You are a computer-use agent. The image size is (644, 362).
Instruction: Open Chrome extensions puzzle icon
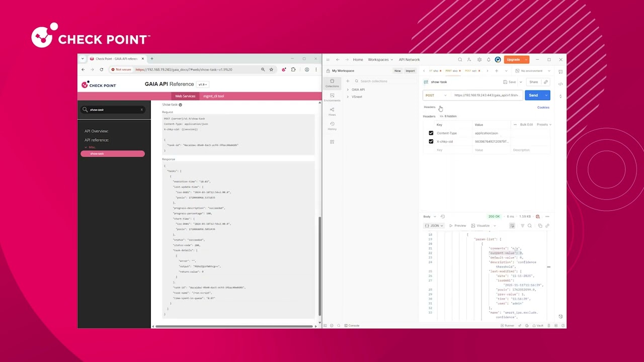tap(293, 69)
